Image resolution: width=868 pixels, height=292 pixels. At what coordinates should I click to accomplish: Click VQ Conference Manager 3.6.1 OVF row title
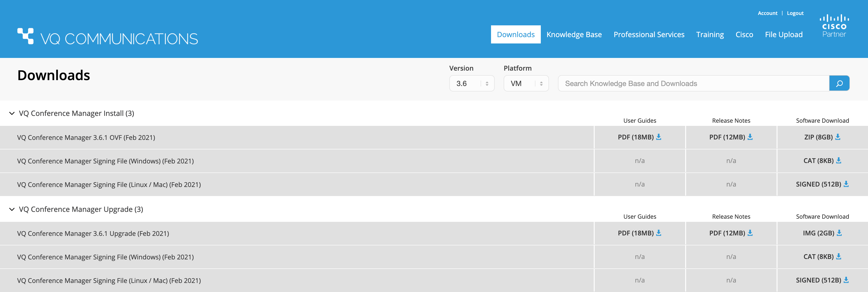(86, 138)
